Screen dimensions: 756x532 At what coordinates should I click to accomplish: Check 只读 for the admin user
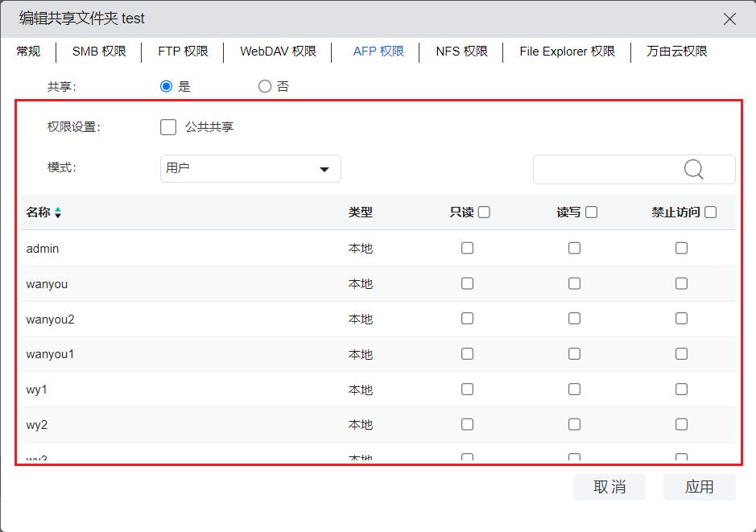467,248
